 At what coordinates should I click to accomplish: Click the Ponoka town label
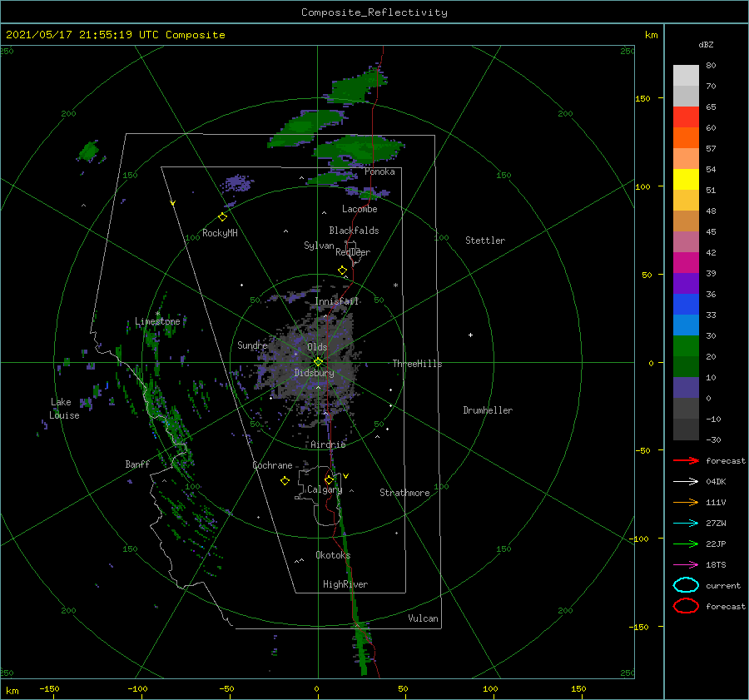point(379,171)
